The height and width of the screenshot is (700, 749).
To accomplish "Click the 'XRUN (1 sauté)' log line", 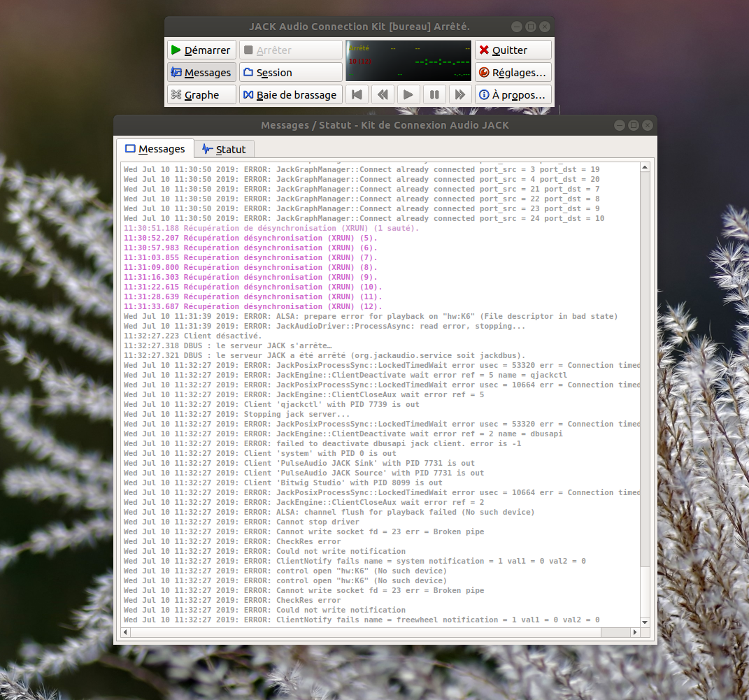I will pyautogui.click(x=271, y=228).
